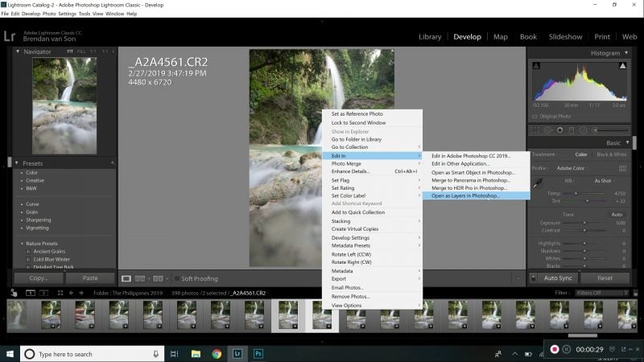This screenshot has width=644, height=362.
Task: Toggle shadow clipping indicator in histogram
Action: 536,66
